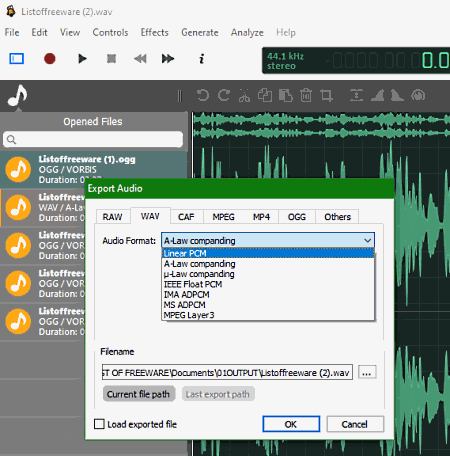Choose Linear PCM format

click(x=268, y=253)
